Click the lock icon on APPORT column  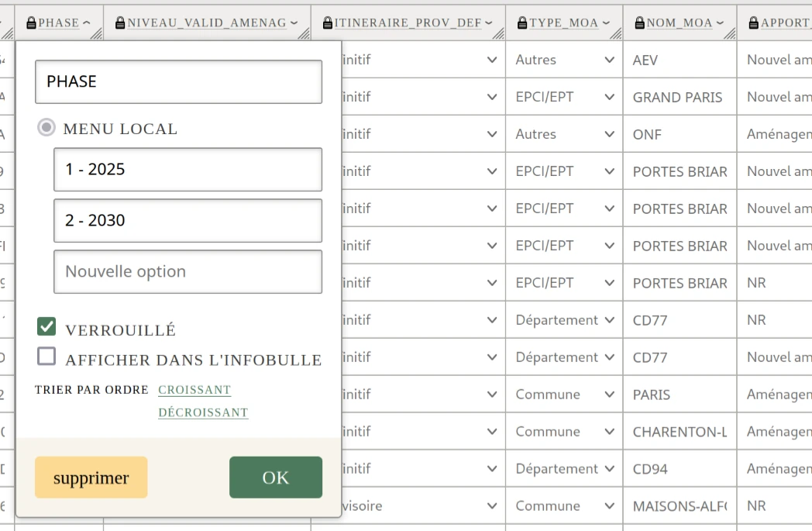[754, 23]
